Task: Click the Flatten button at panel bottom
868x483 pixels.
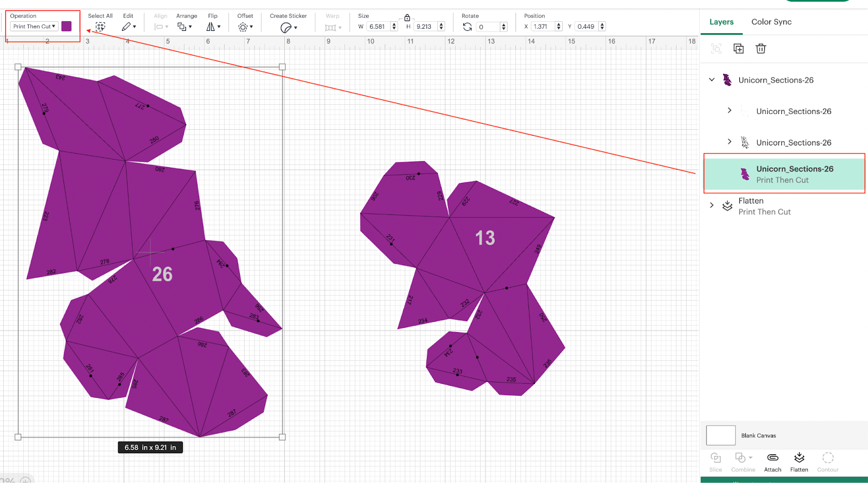Action: click(x=799, y=462)
